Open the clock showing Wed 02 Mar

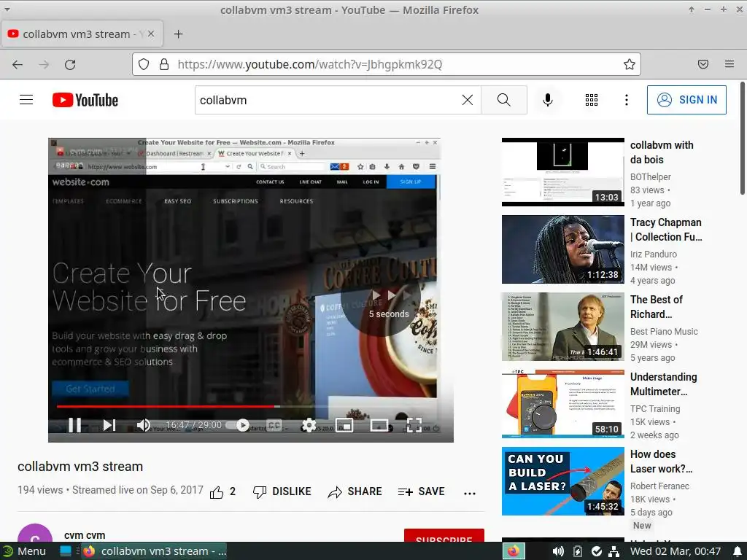[675, 551]
